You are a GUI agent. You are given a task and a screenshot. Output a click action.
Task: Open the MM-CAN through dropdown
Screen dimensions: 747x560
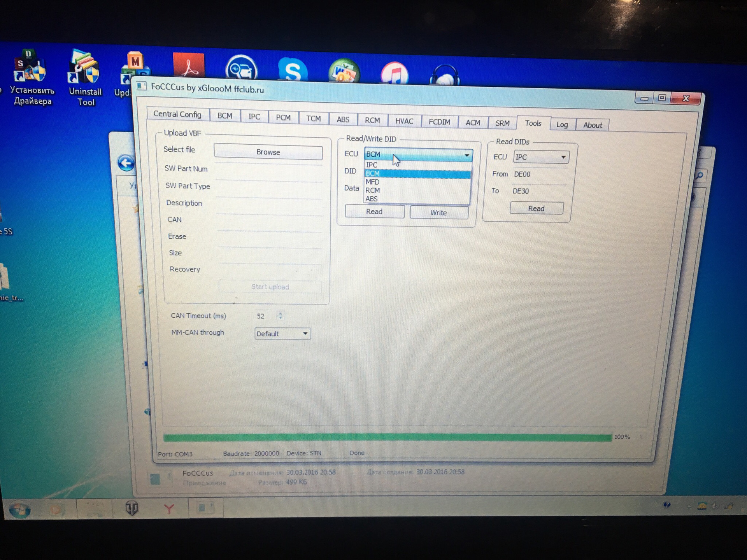[x=282, y=334]
